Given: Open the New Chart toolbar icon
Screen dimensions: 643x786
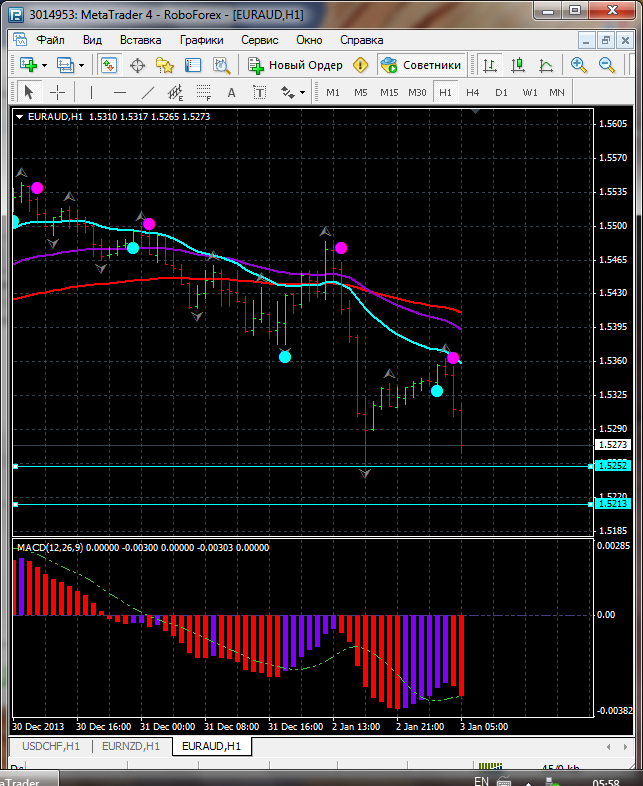Looking at the screenshot, I should tap(28, 65).
